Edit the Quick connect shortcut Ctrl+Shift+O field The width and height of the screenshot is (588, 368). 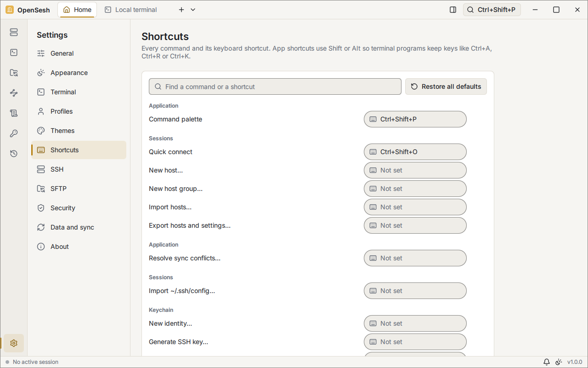415,152
